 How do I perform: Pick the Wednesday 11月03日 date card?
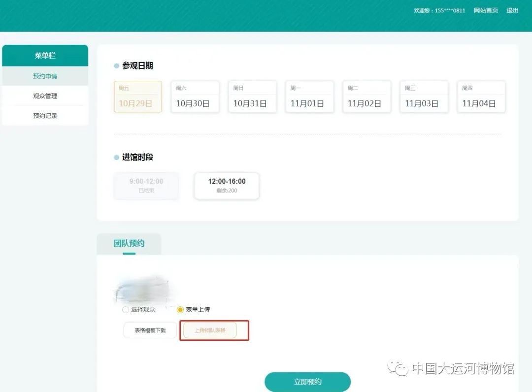click(424, 97)
